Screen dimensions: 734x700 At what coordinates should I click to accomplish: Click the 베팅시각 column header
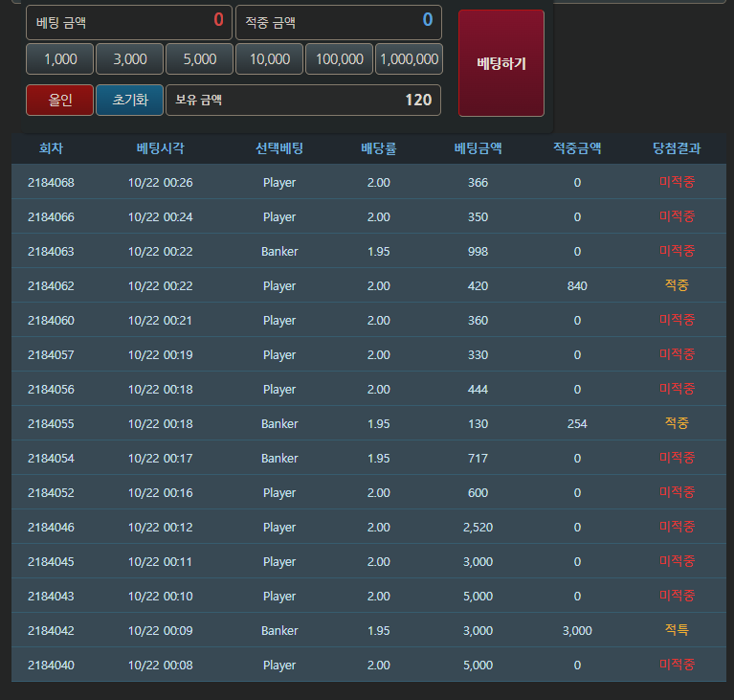(161, 148)
